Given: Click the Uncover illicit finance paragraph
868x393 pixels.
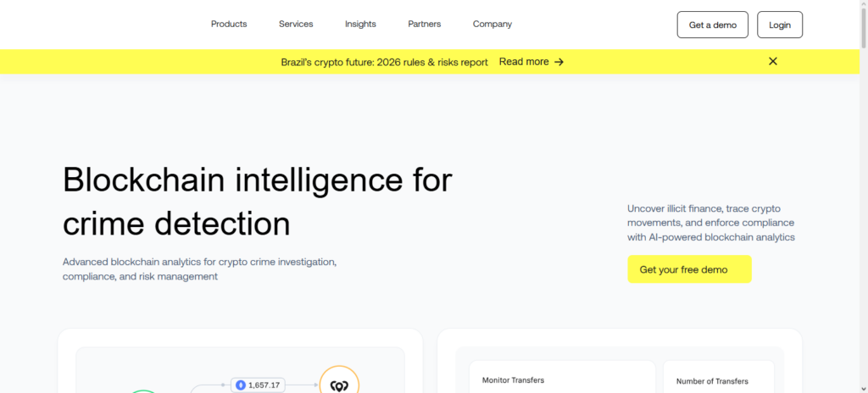Looking at the screenshot, I should (x=711, y=223).
